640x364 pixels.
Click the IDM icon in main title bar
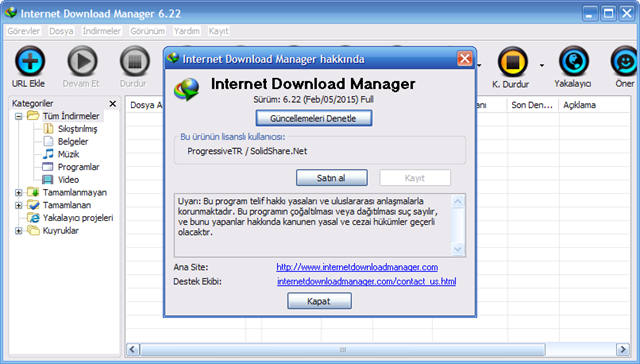(x=11, y=13)
